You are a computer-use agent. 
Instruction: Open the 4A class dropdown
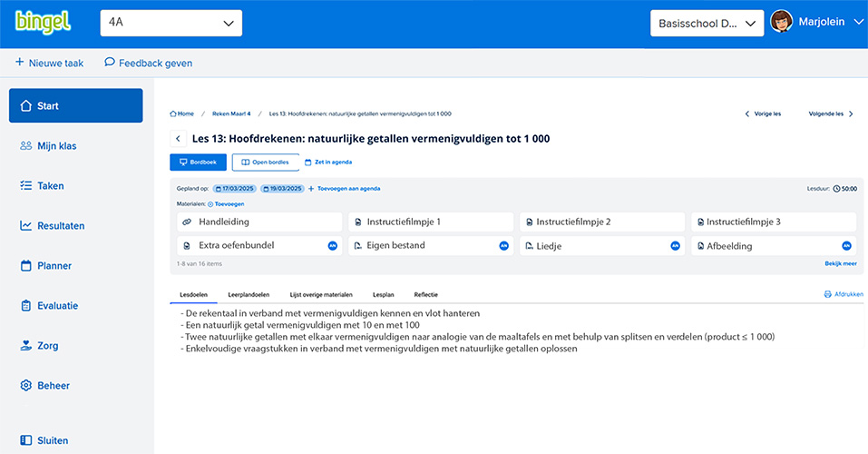click(x=171, y=23)
